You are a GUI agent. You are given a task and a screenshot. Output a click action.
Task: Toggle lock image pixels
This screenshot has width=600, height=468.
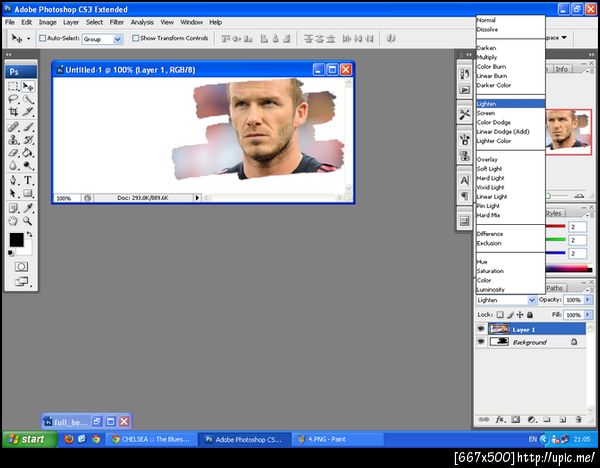510,315
